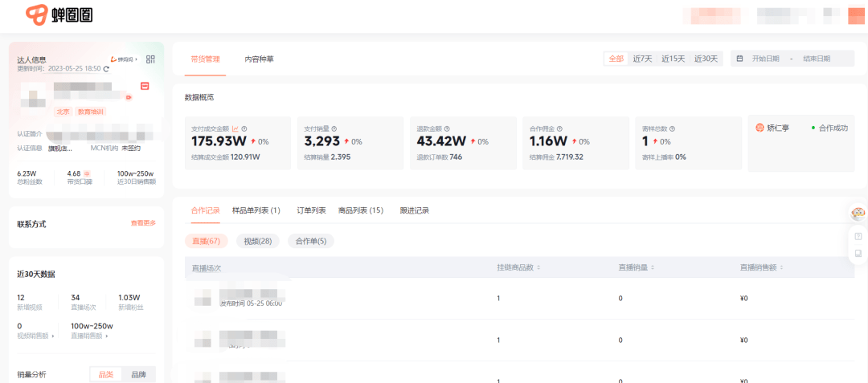This screenshot has height=383, width=868.
Task: Click the red up arrow beside 3,293
Action: click(346, 141)
